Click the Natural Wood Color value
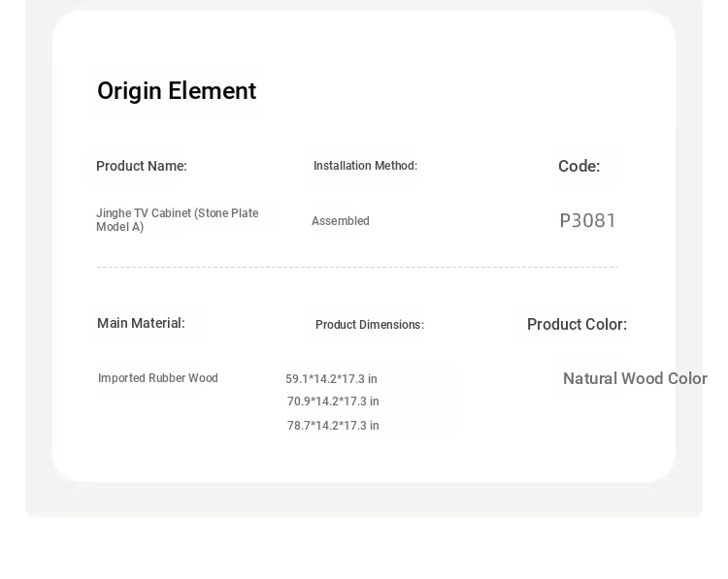Image resolution: width=728 pixels, height=579 pixels. pyautogui.click(x=635, y=378)
